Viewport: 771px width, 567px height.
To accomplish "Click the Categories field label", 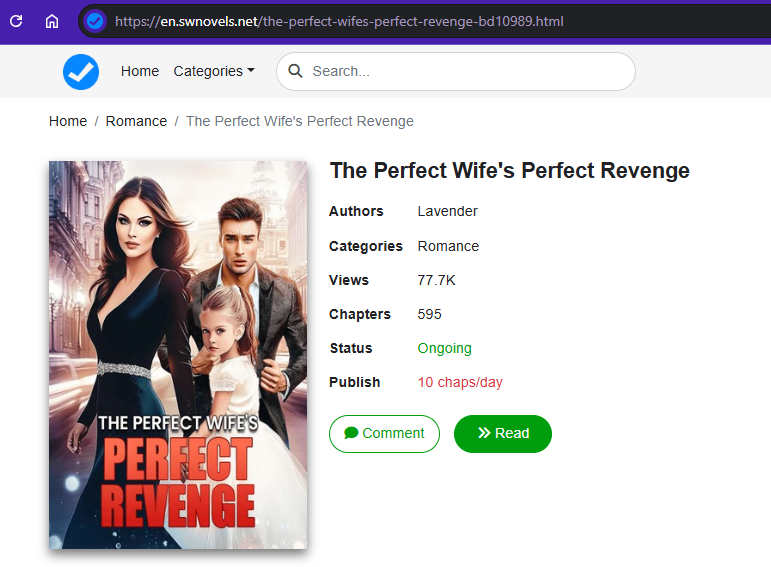I will tap(366, 246).
